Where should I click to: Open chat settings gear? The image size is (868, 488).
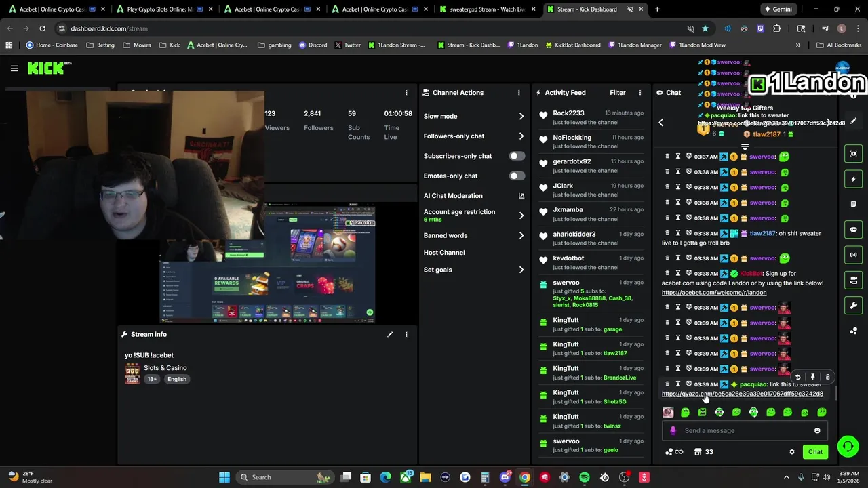[x=791, y=452]
